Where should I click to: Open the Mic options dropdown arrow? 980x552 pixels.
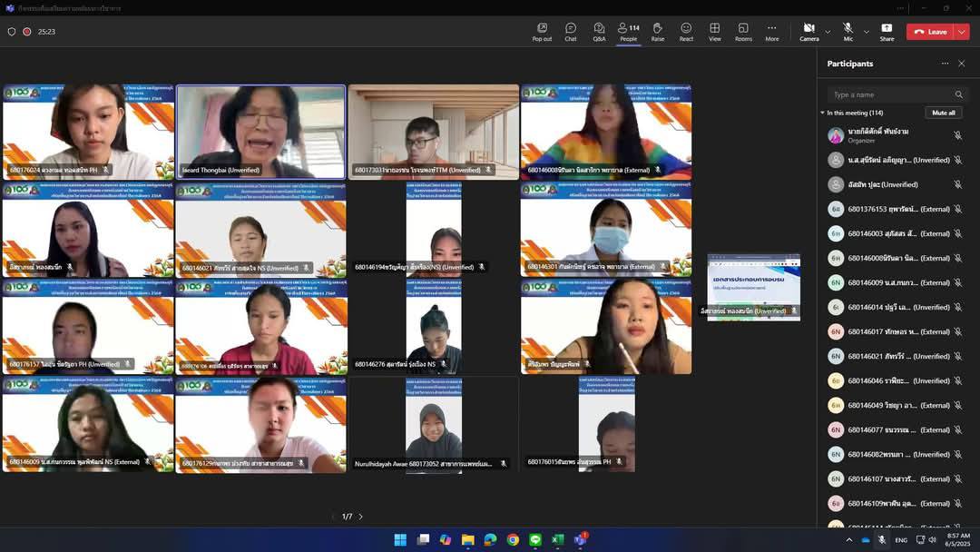point(866,32)
